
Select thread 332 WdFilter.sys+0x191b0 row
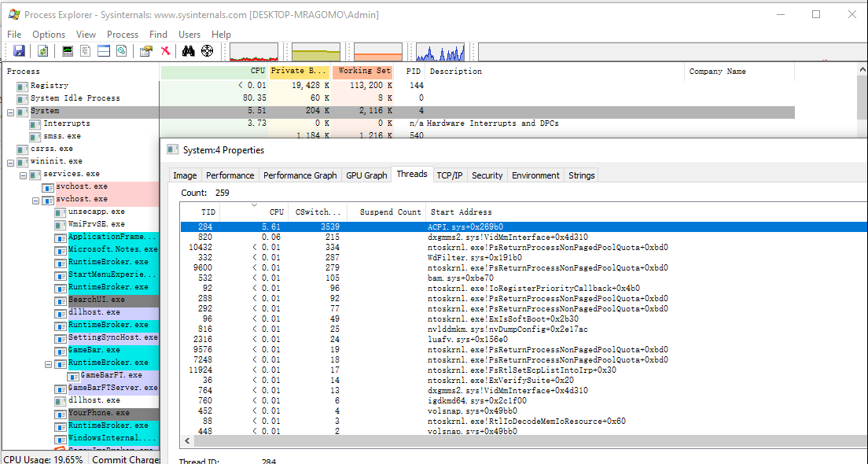524,257
